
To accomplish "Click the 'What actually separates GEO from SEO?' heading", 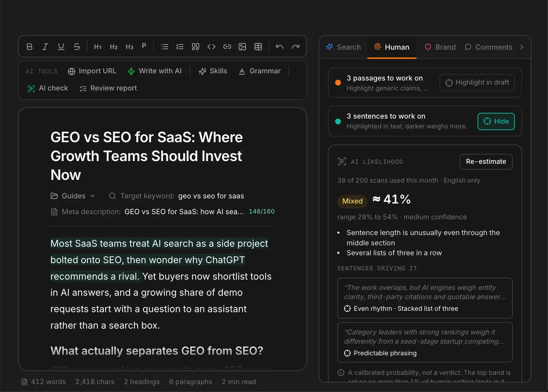I will pos(157,351).
